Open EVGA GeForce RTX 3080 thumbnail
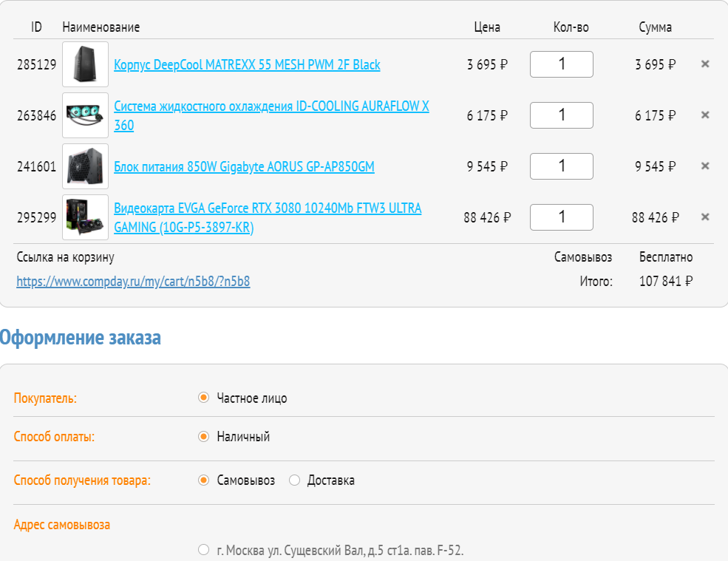728x561 pixels. coord(86,217)
